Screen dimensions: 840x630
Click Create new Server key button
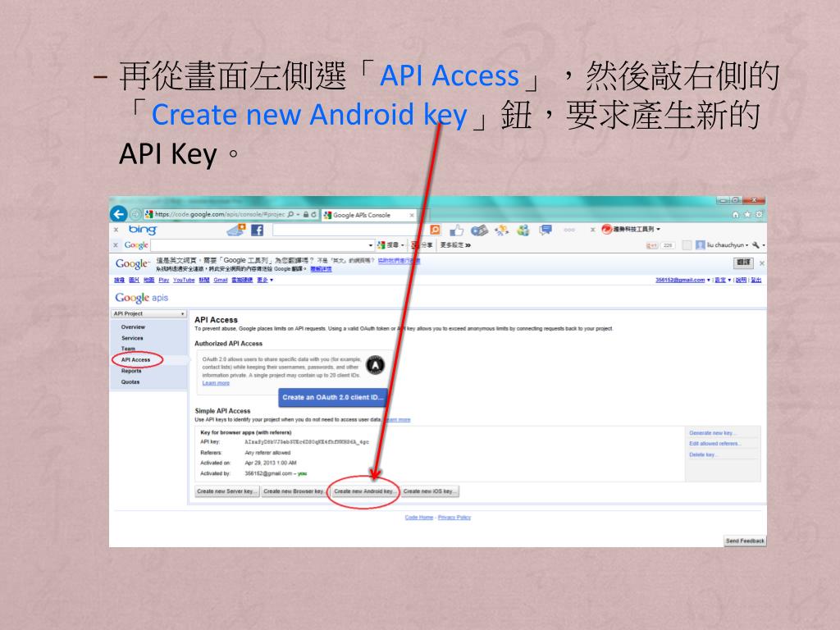click(x=227, y=491)
